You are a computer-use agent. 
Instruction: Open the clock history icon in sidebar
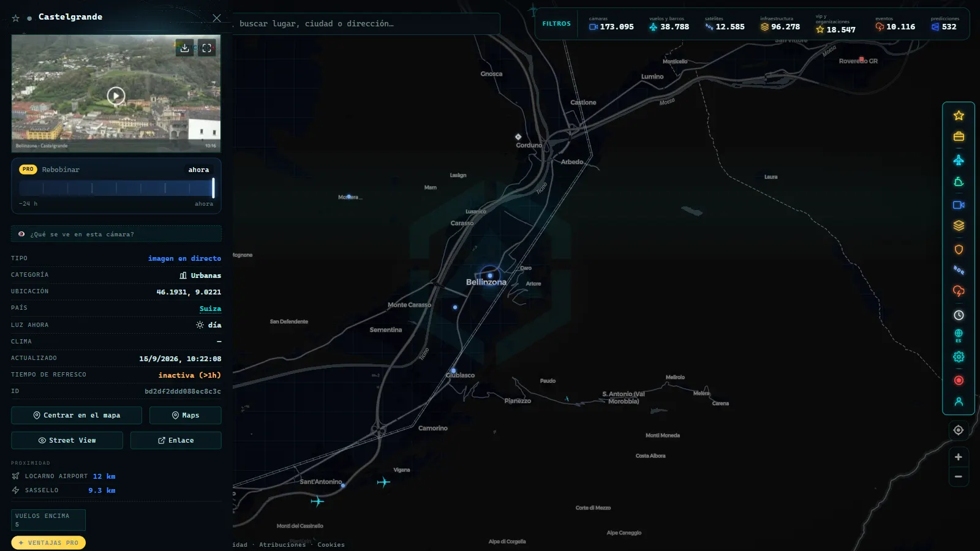click(959, 315)
